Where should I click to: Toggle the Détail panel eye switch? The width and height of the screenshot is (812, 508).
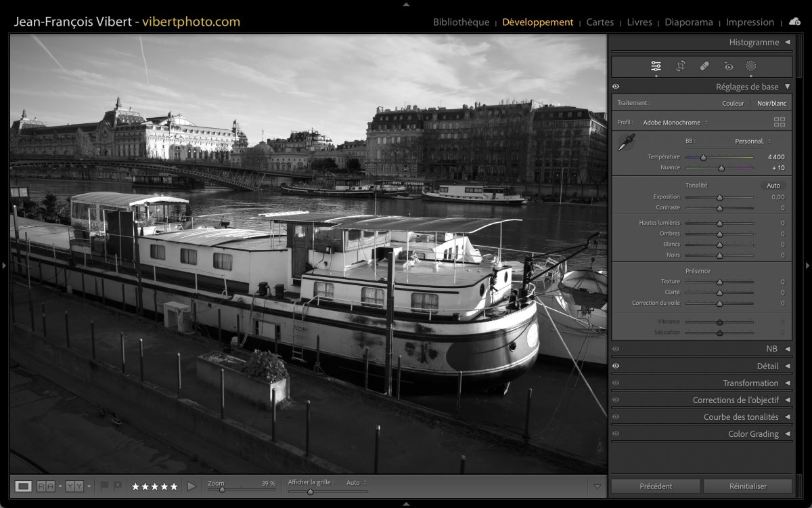[616, 366]
